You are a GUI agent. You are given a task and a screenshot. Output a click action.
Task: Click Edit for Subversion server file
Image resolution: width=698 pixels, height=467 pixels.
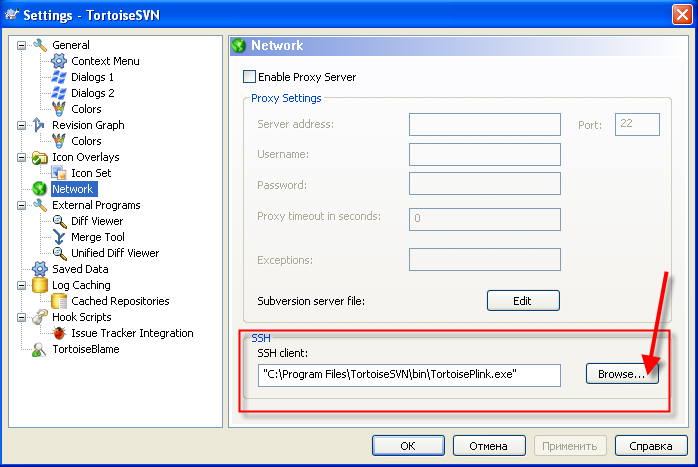[x=523, y=301]
